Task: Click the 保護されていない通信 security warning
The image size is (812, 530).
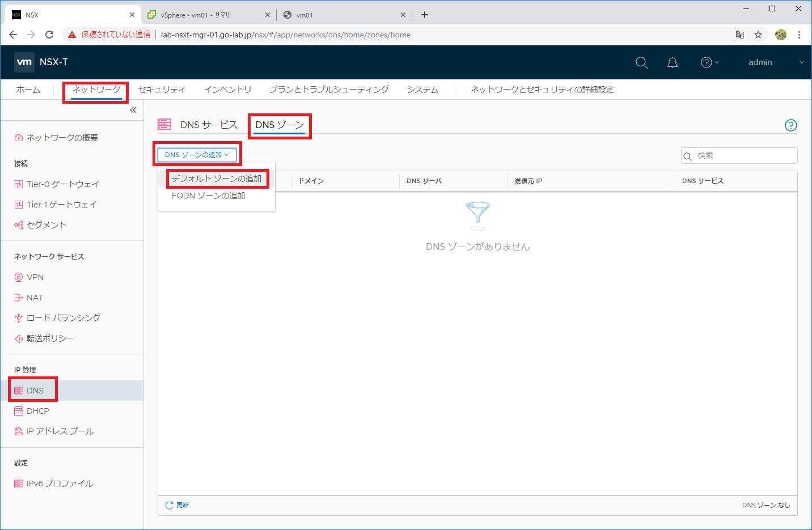Action: 109,35
